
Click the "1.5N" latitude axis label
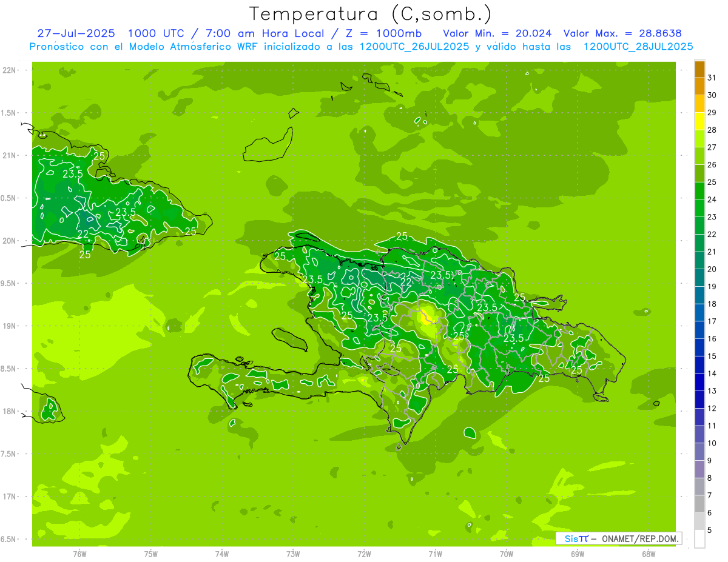pyautogui.click(x=8, y=113)
